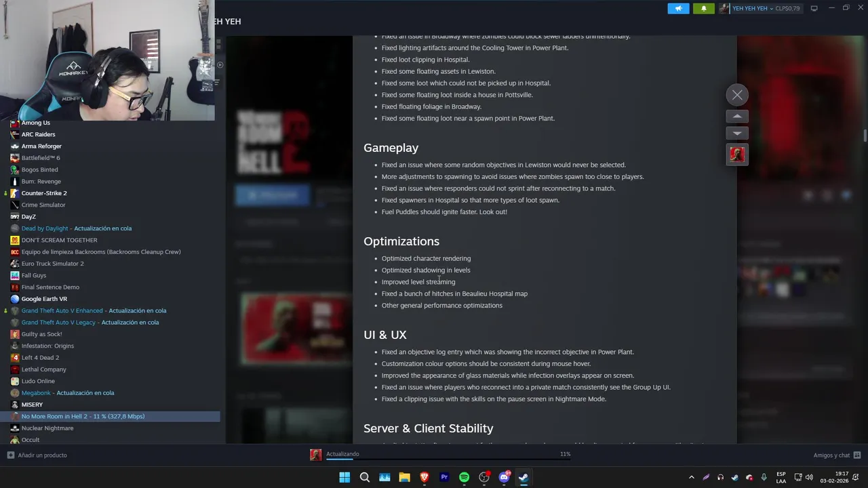Open Spotify from taskbar
The width and height of the screenshot is (868, 488).
point(465,477)
